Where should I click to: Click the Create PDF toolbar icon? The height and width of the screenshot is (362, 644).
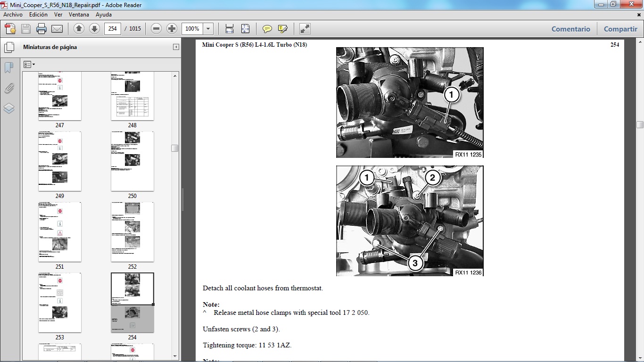click(x=10, y=29)
